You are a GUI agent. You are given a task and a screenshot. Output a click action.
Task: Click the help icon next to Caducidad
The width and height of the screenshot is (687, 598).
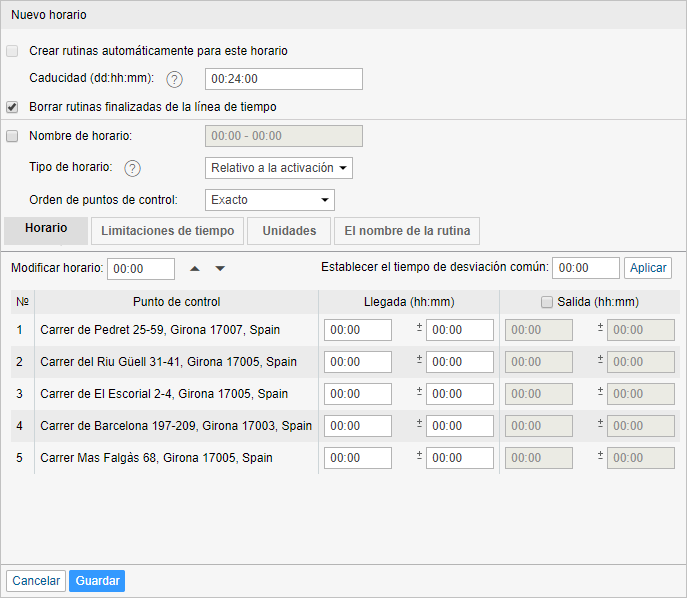175,80
